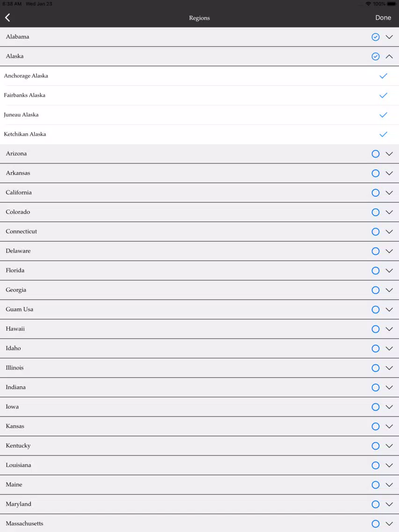Viewport: 399px width, 532px height.
Task: Expand the California sub-regions chevron
Action: [389, 193]
